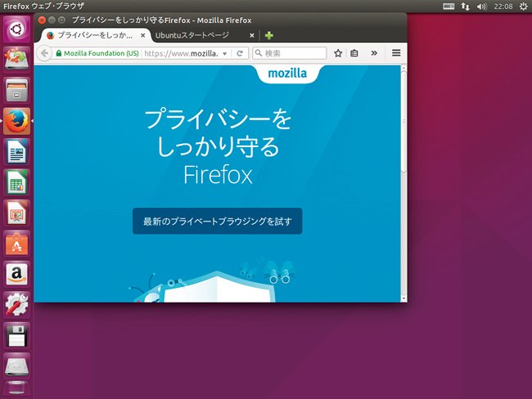Click search magnifier icon in search box
The image size is (532, 399).
pos(258,53)
